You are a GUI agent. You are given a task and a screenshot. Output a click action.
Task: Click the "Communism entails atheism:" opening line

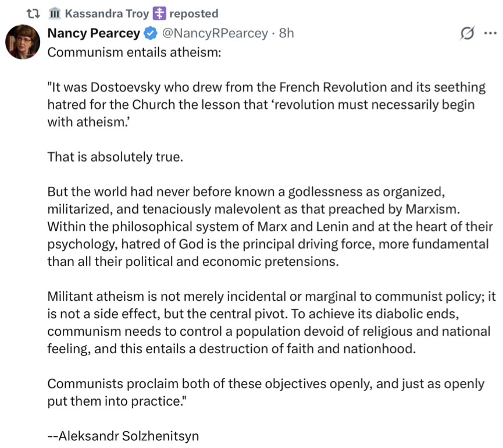134,52
